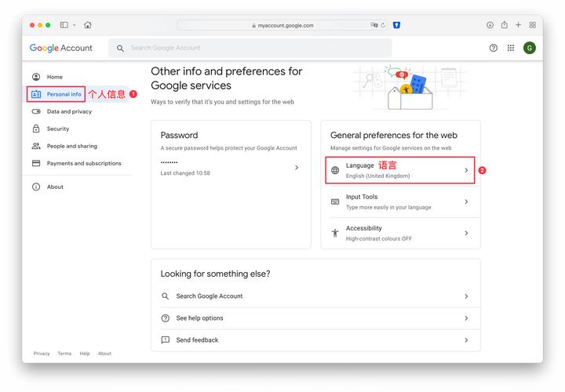Click the Safari downloads icon
Screen dimensions: 565x392
tap(490, 25)
